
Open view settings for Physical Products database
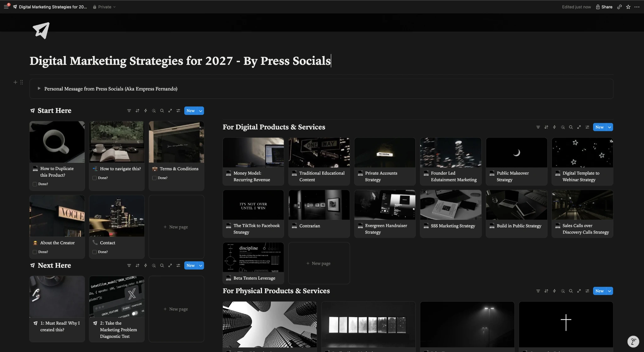[587, 291]
